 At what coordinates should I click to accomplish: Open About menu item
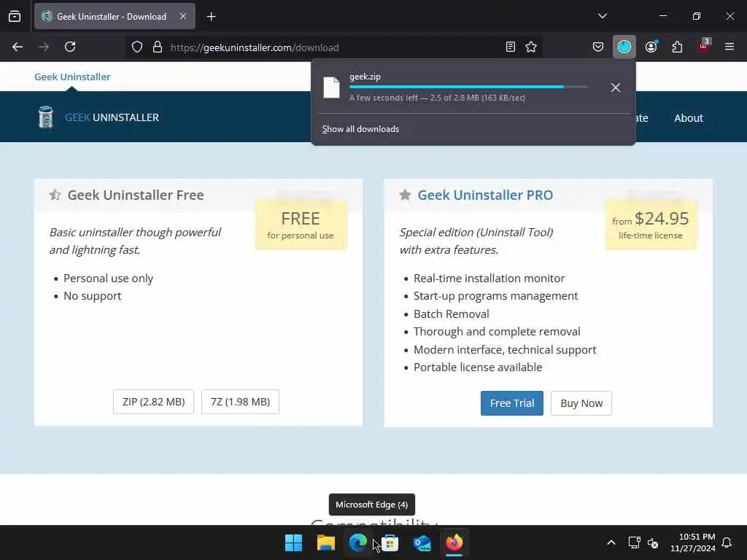coord(689,118)
